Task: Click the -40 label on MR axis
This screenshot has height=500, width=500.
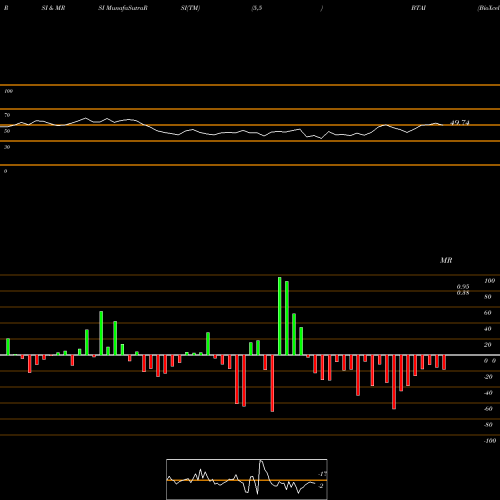Action: [488, 393]
